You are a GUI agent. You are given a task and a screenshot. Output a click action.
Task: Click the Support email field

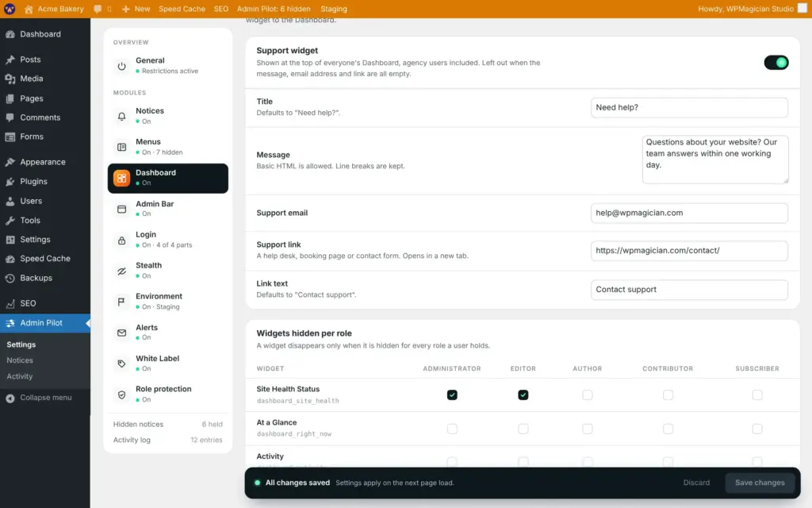(689, 213)
